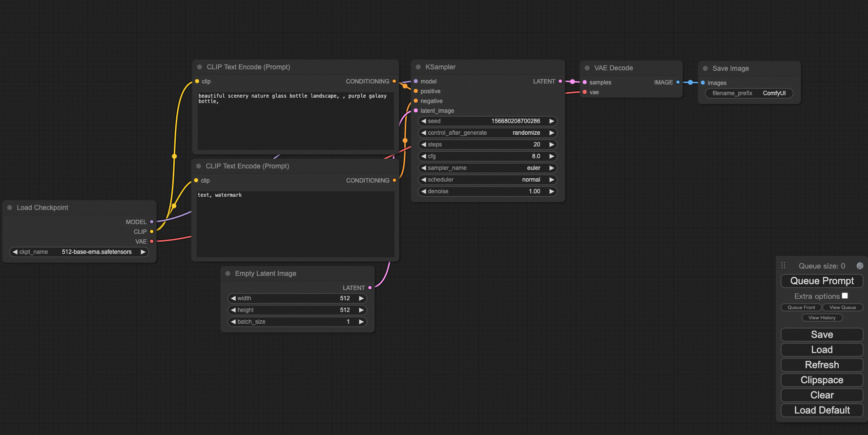Collapse the Load Checkpoint node dot
The width and height of the screenshot is (868, 435).
[x=10, y=207]
